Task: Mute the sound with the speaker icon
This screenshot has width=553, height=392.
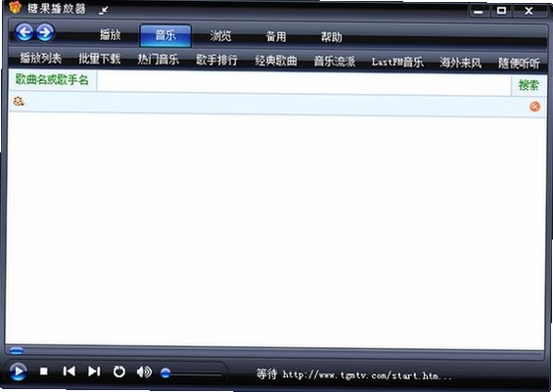Action: [x=144, y=371]
